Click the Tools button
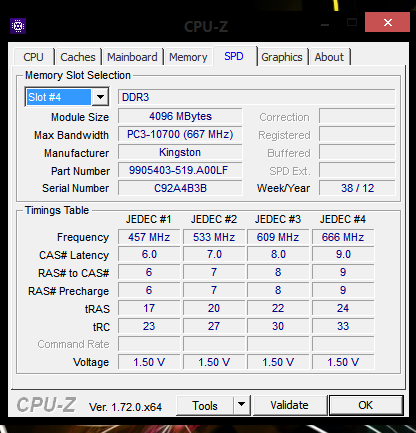Image resolution: width=416 pixels, height=433 pixels. [x=205, y=406]
